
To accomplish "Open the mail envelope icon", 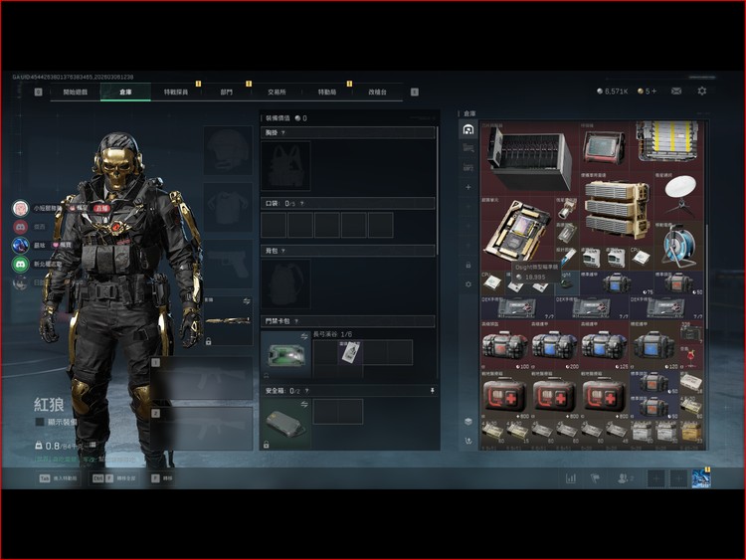I will 676,92.
